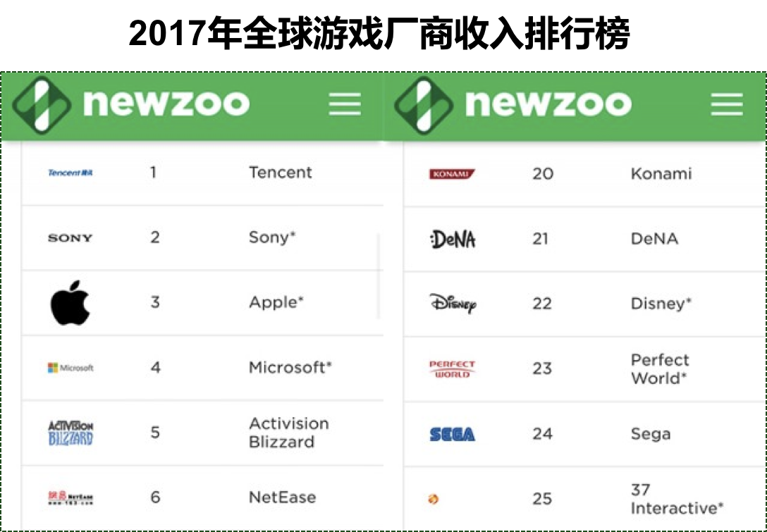Click the left newzoo wordmark text
Viewport: 767px width, 532px height.
click(x=166, y=103)
